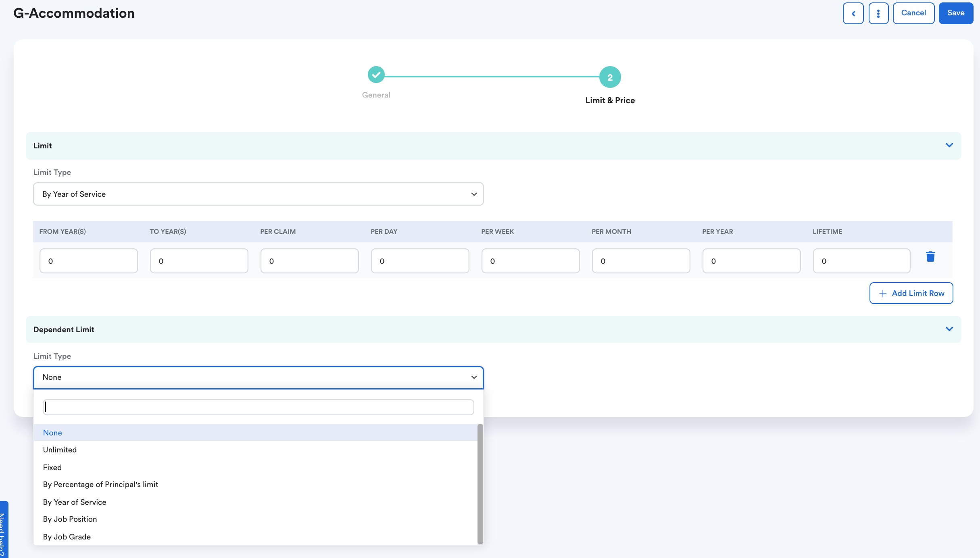Select By Year of Service in dropdown list
980x558 pixels.
(255, 502)
